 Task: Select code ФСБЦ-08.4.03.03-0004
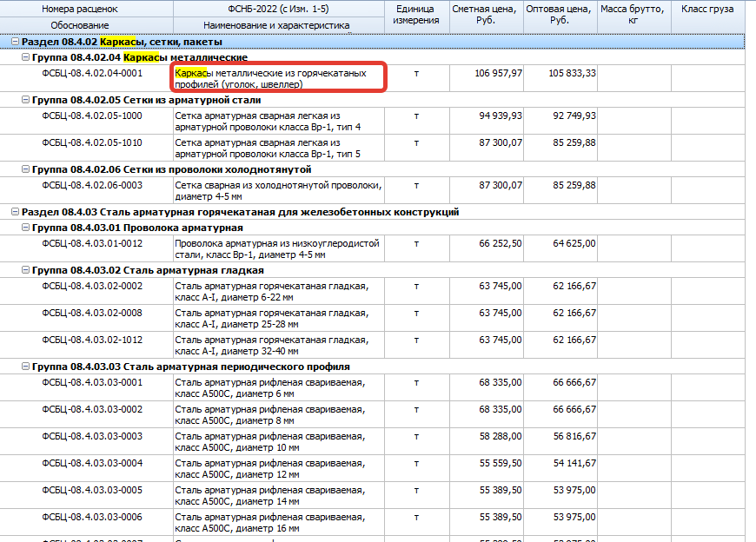[92, 463]
